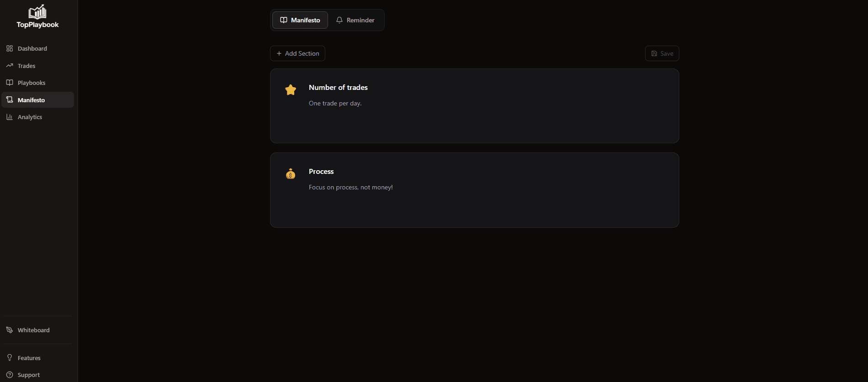Image resolution: width=868 pixels, height=382 pixels.
Task: Click the text One trade per day
Action: pyautogui.click(x=335, y=103)
